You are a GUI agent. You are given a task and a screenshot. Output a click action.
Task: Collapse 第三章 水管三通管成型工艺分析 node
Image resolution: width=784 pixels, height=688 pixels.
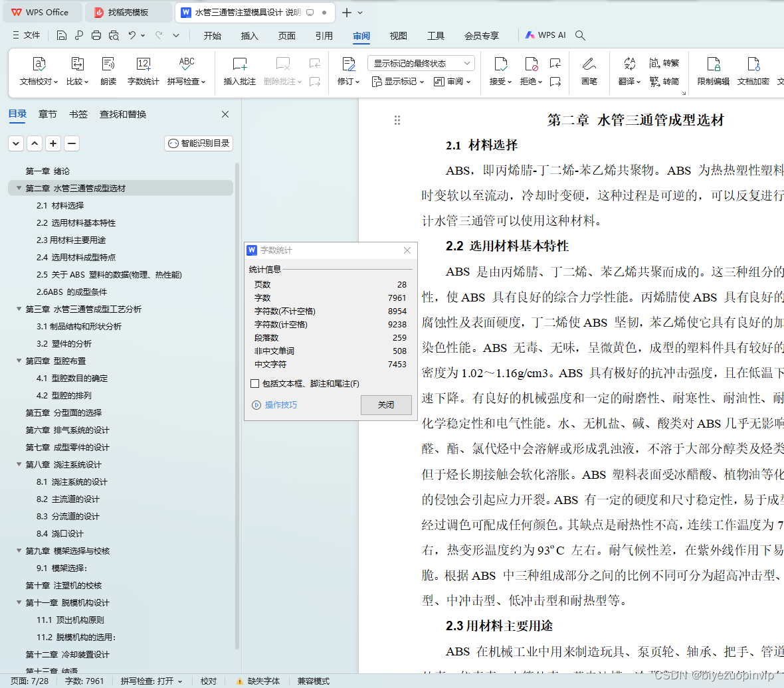pyautogui.click(x=19, y=309)
